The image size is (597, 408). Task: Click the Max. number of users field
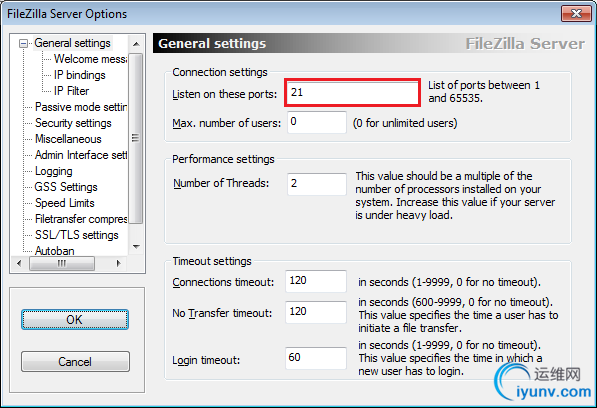point(317,122)
